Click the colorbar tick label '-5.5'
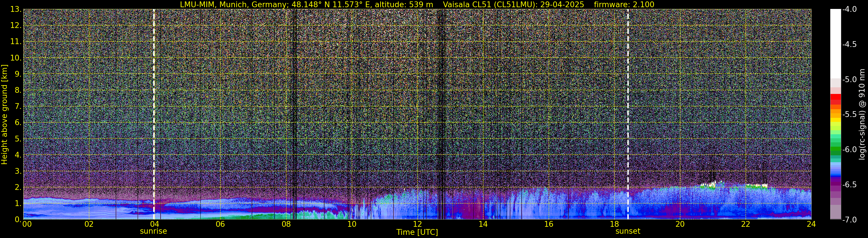The height and width of the screenshot is (238, 868). (850, 114)
